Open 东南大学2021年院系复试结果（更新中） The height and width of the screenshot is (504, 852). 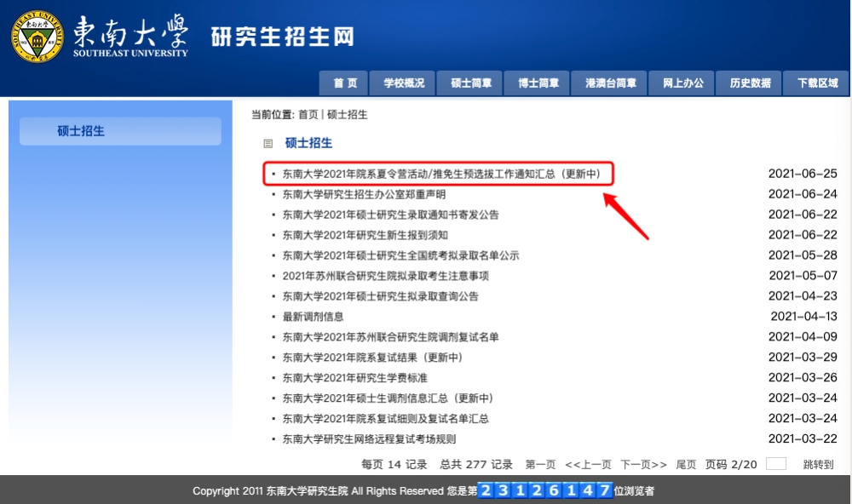click(373, 358)
